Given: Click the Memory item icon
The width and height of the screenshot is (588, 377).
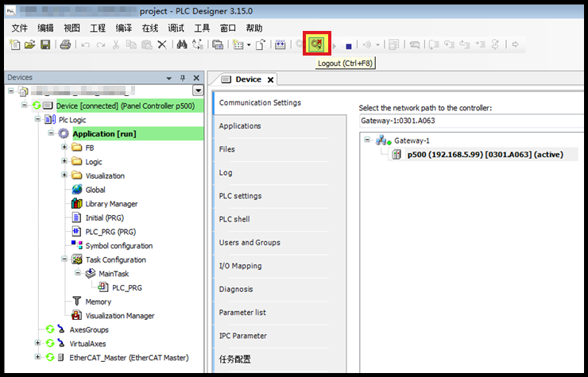Looking at the screenshot, I should tap(77, 302).
